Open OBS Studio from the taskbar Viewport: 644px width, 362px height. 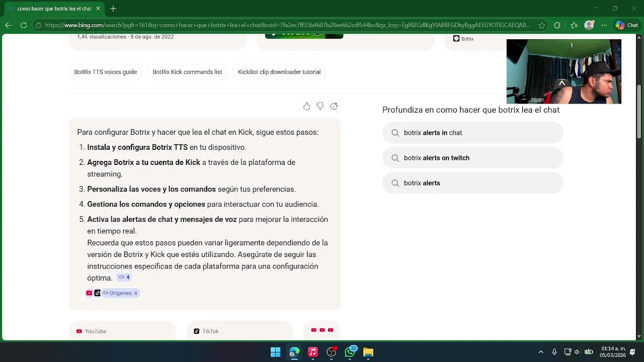tap(331, 352)
